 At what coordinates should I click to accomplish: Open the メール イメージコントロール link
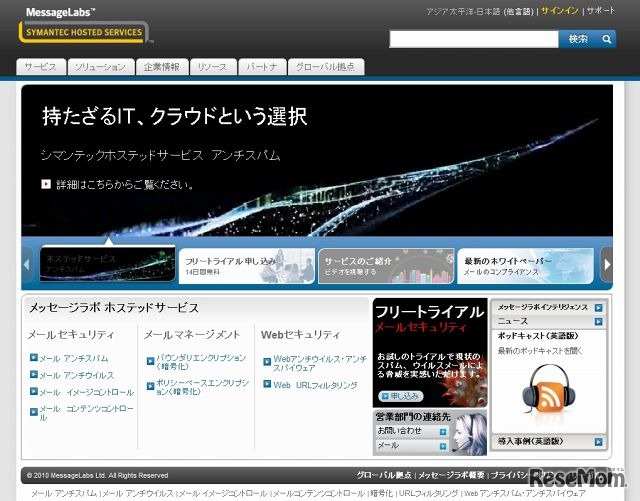87,392
